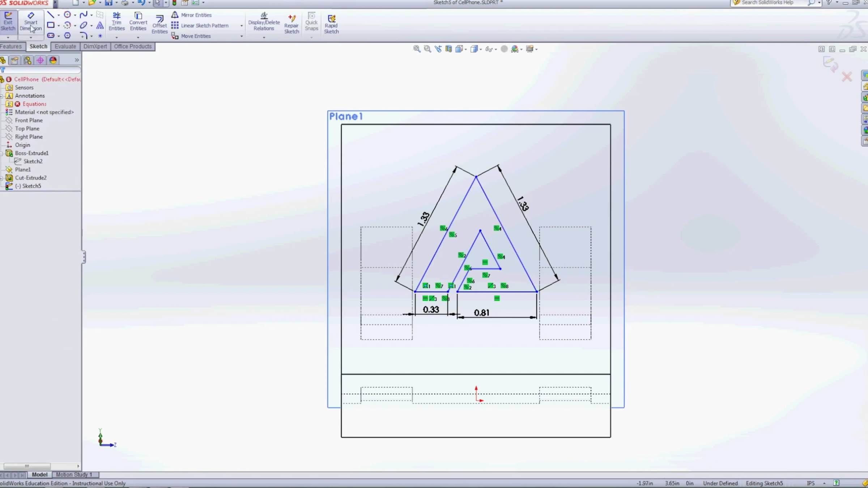Screen dimensions: 868x488
Task: Switch to the Motion Study 1 tab
Action: (x=74, y=475)
